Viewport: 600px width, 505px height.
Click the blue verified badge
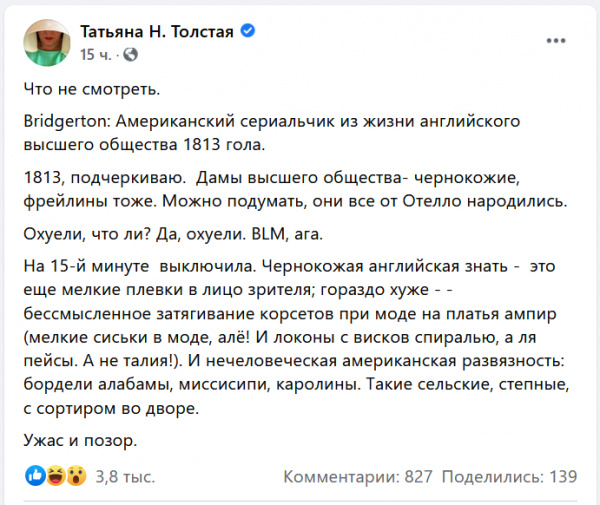[248, 32]
